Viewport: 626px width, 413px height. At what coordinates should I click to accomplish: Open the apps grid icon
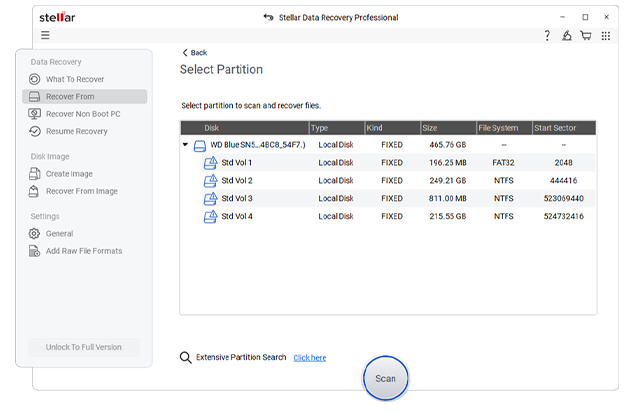click(x=606, y=36)
